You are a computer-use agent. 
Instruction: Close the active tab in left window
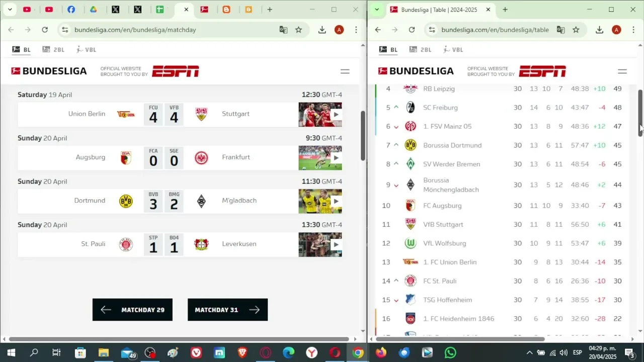[x=186, y=10]
